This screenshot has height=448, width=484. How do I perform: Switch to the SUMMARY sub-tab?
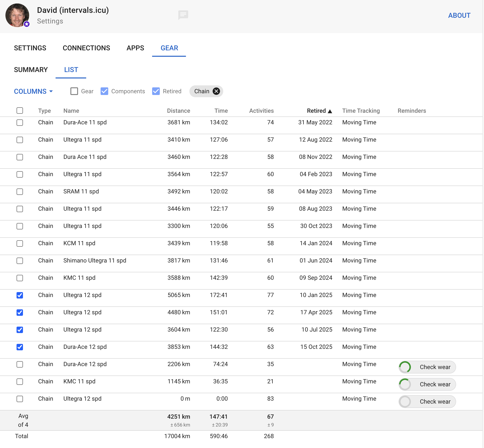coord(31,70)
